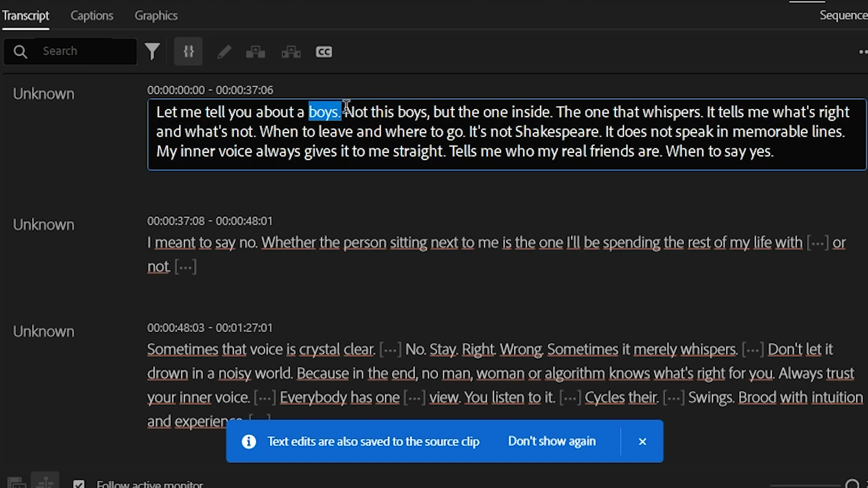Click the CC create captions icon
The width and height of the screenshot is (868, 488).
coord(324,52)
